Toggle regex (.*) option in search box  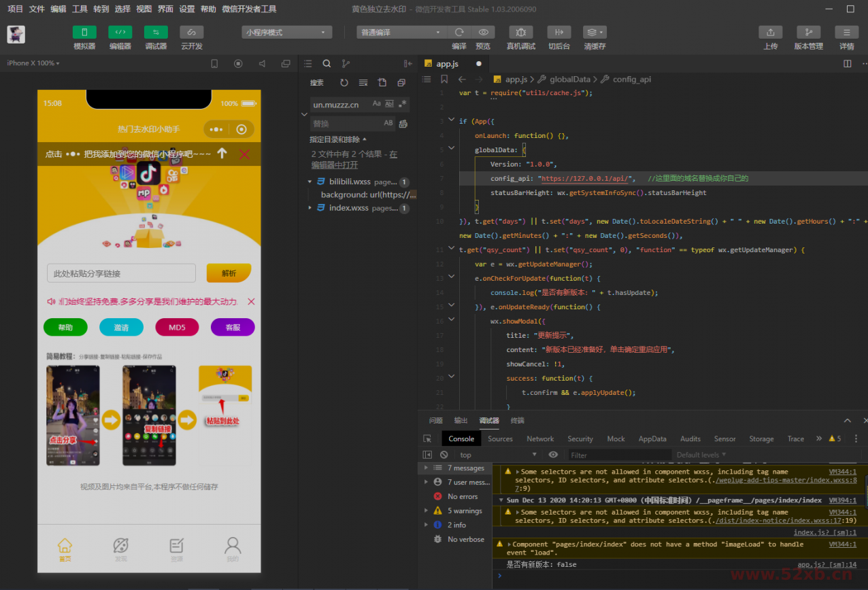403,104
